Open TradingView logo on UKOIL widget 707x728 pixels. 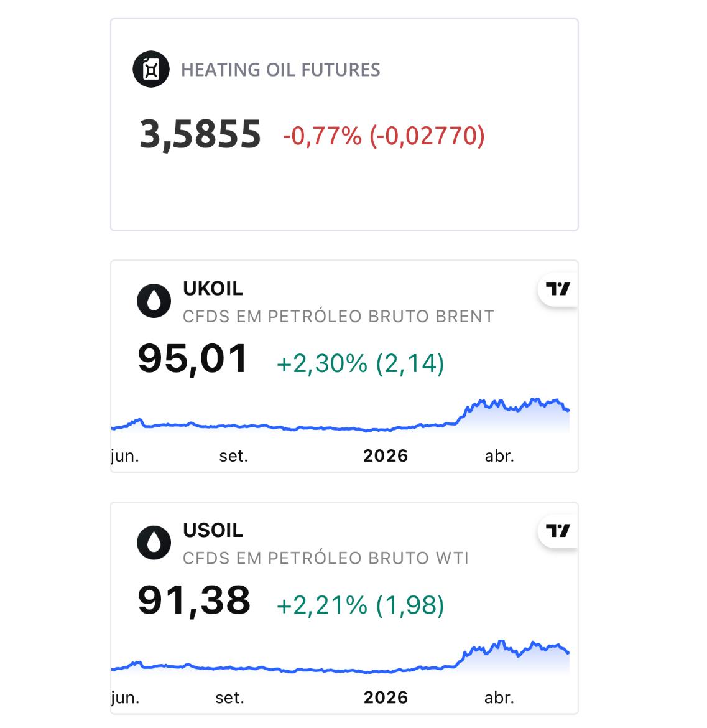pos(558,289)
